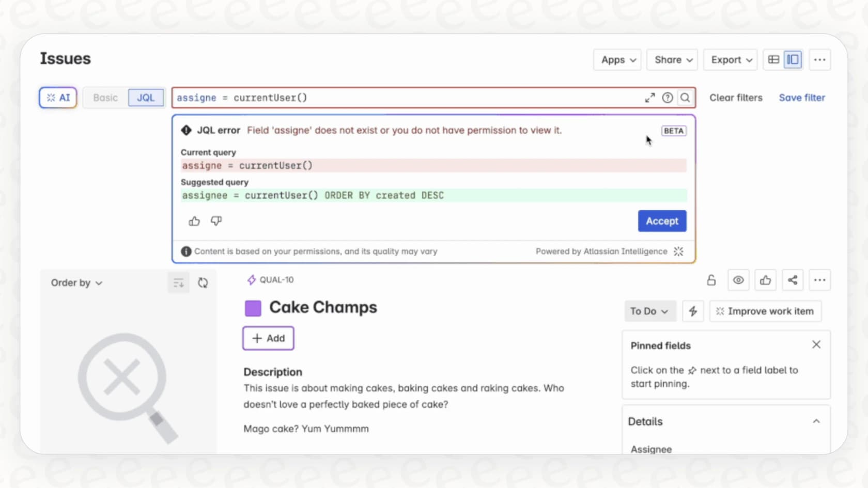Open the To Do status dropdown
868x488 pixels.
[x=649, y=311]
